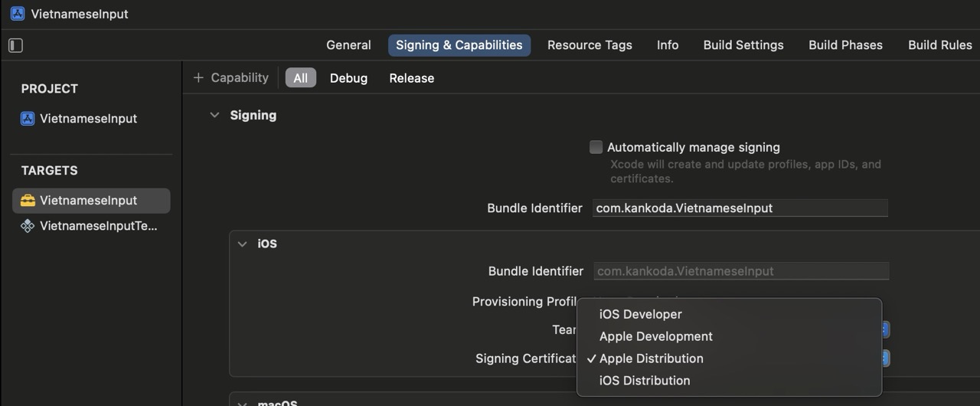
Task: Click the Provisioning Profile label
Action: [525, 302]
